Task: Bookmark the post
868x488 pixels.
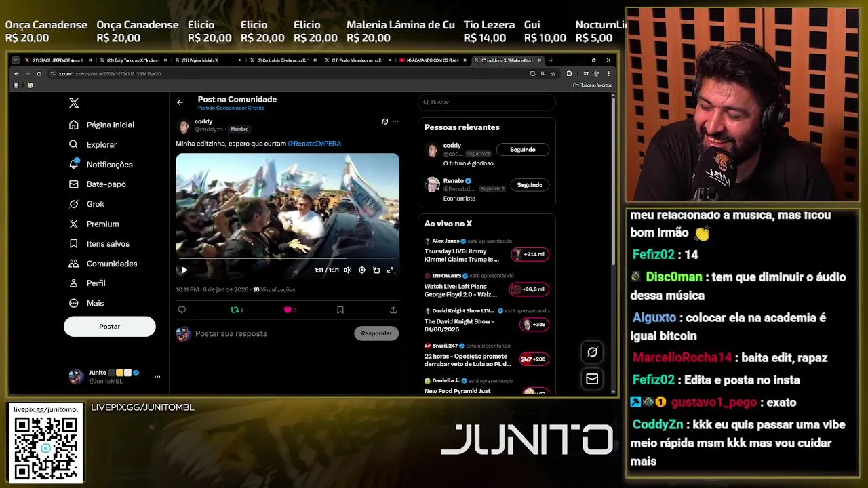Action: click(x=340, y=310)
